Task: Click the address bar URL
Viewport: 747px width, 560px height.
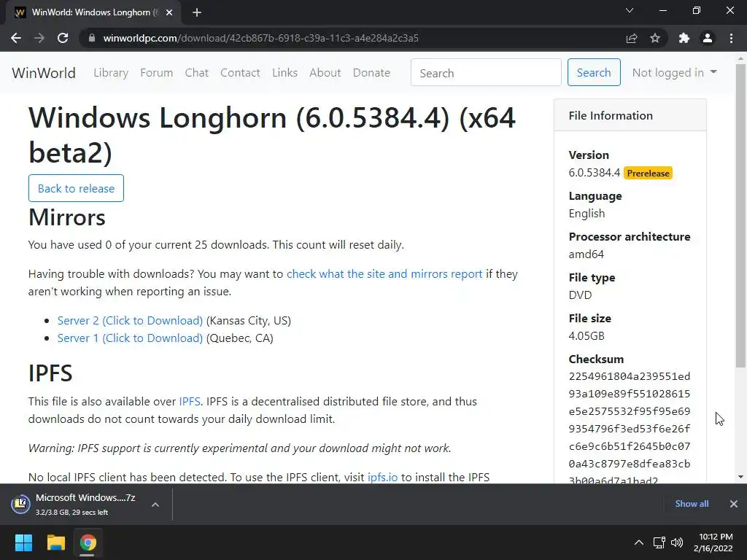Action: click(260, 38)
